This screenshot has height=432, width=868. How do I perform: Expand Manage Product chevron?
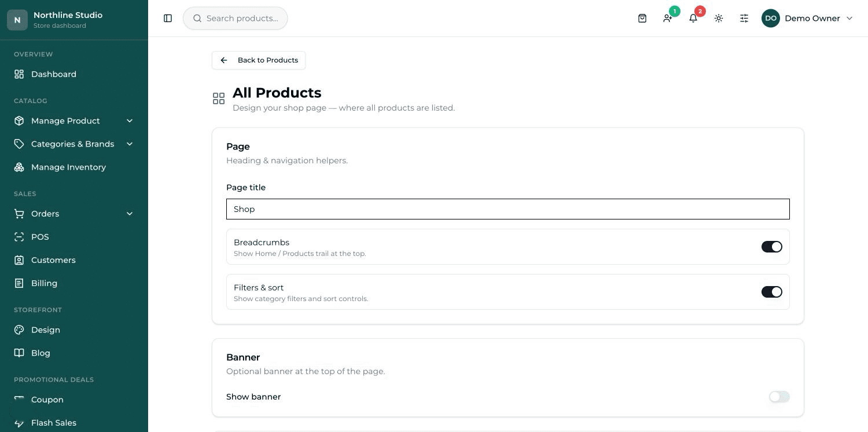(x=130, y=120)
